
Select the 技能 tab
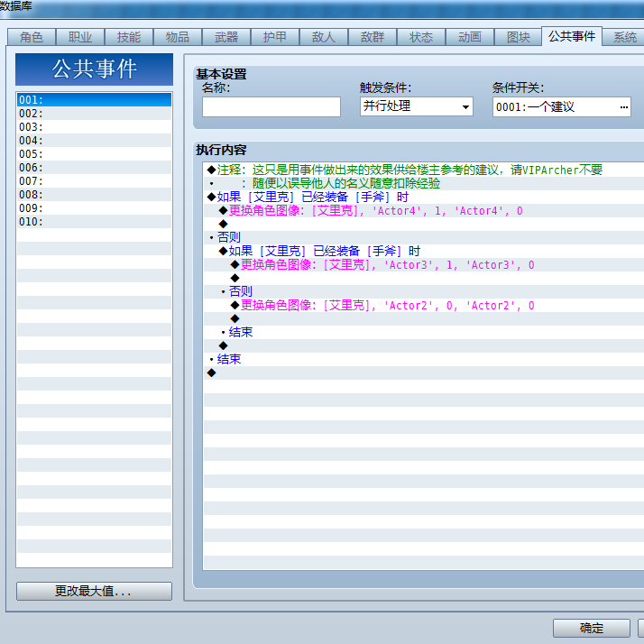pos(129,37)
